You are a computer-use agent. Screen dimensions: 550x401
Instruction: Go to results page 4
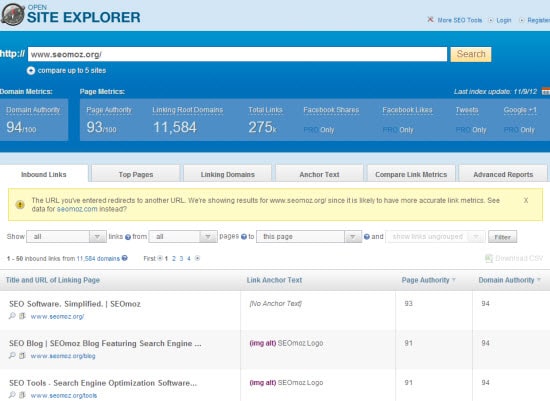tap(189, 259)
